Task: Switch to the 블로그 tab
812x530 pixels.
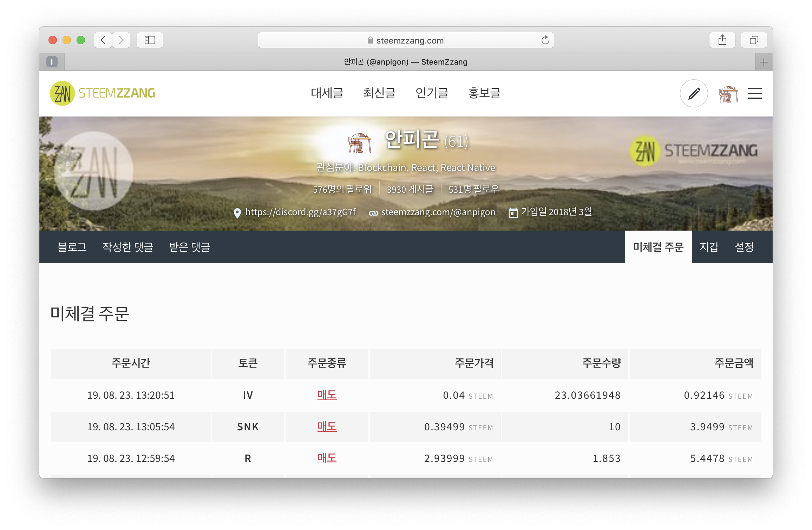Action: [72, 247]
